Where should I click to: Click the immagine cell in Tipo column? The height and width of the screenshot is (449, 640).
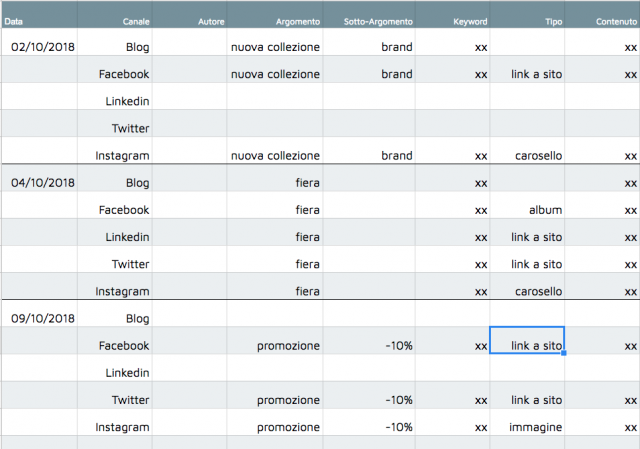pyautogui.click(x=527, y=422)
